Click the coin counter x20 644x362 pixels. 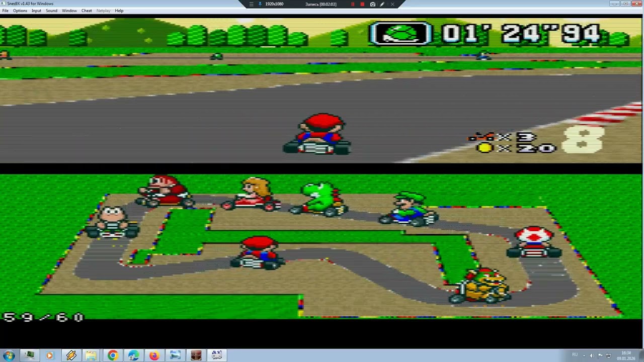pos(516,148)
